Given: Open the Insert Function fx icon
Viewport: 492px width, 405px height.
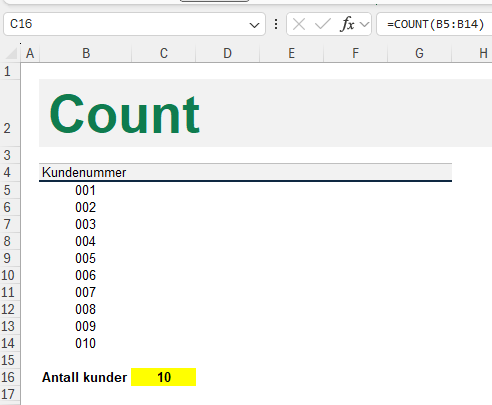Looking at the screenshot, I should 347,24.
